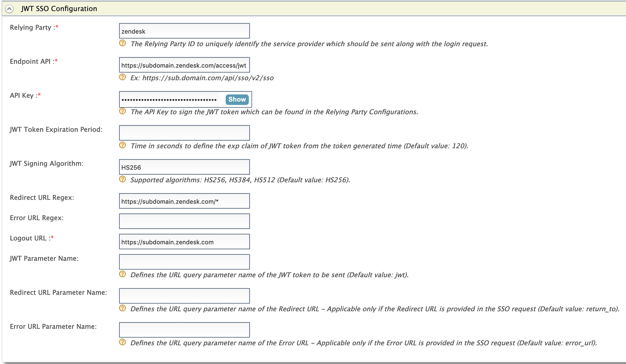Focus the JWT Signing Algorithm field
The width and height of the screenshot is (626, 364).
[x=184, y=167]
